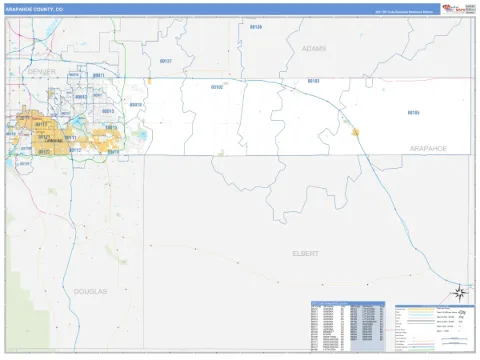Open the ZIP code index table
The height and width of the screenshot is (360, 480).
pos(348,326)
